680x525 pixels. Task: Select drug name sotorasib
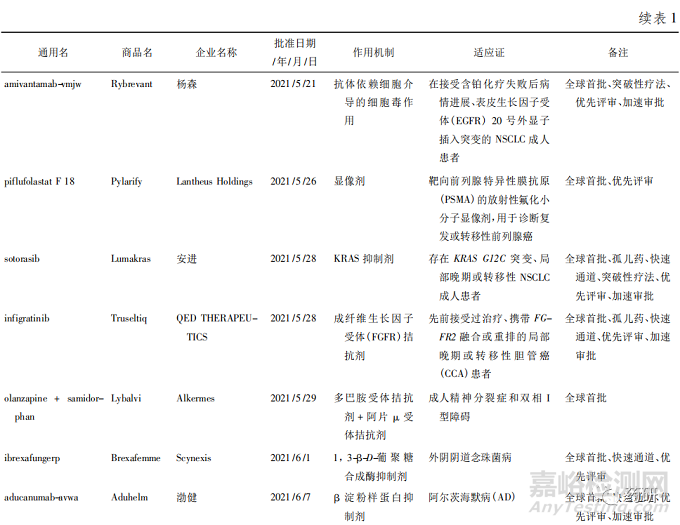(22, 259)
